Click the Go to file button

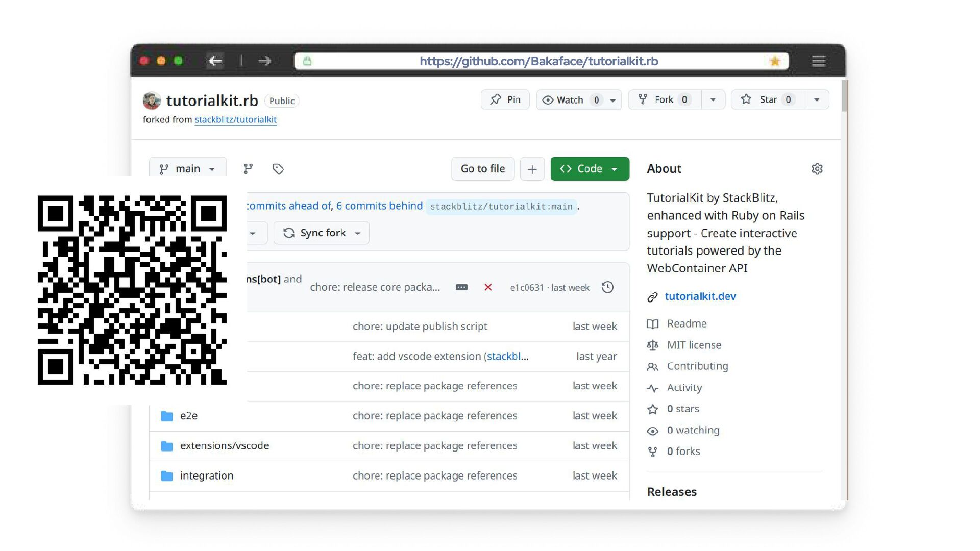click(482, 169)
